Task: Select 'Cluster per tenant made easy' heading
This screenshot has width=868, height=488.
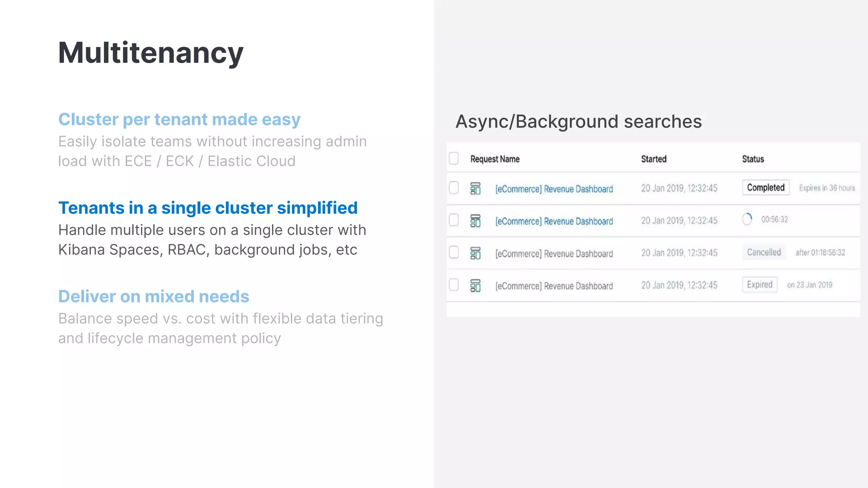Action: pos(179,119)
